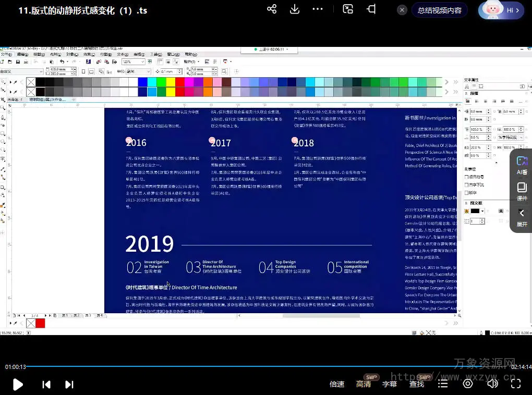Mute audio via the volume icon
Viewport: 532px width, 395px height.
coord(492,384)
